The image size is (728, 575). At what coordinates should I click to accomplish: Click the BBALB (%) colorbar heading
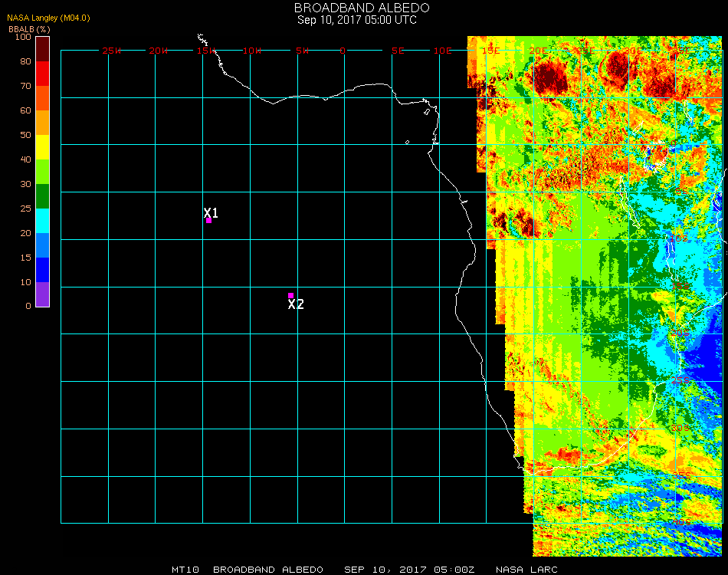tap(29, 29)
